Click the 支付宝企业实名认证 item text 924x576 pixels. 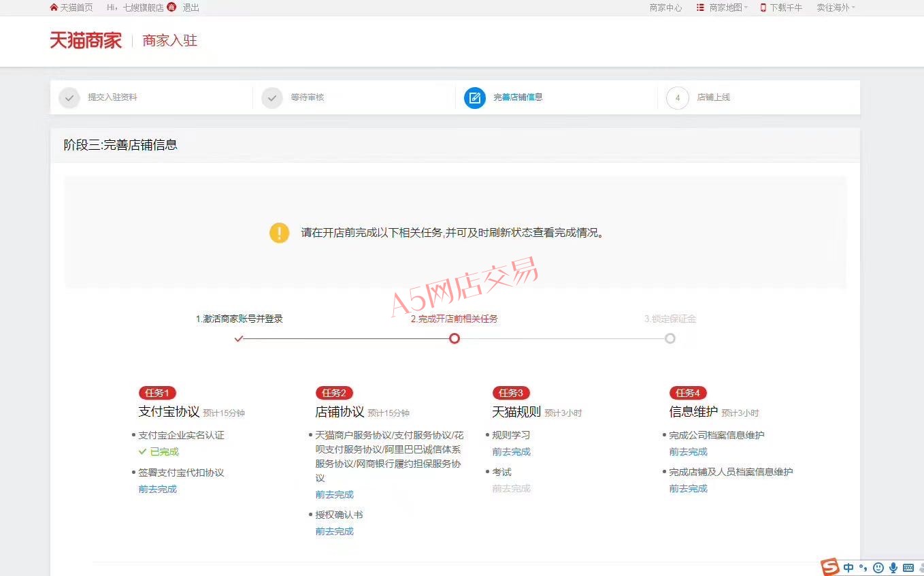181,435
